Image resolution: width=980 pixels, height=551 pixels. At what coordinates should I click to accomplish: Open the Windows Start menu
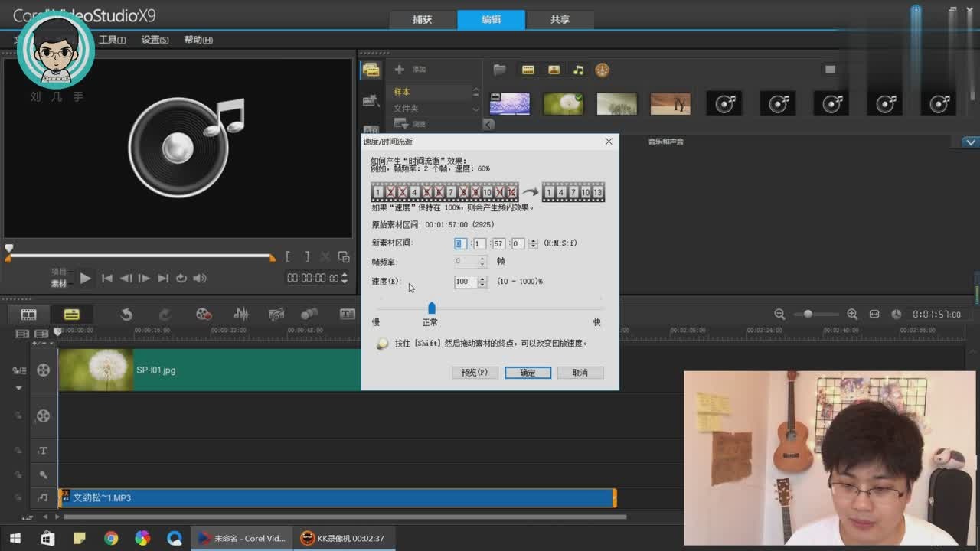pos(15,538)
